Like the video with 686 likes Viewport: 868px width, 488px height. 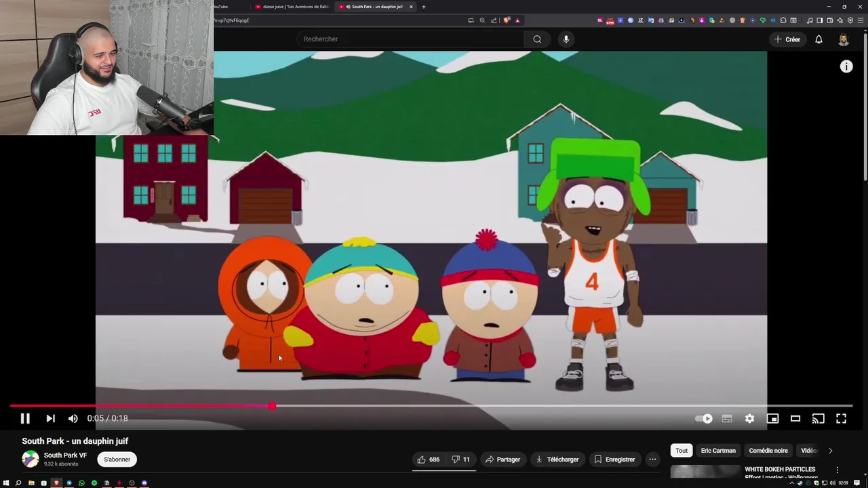[x=429, y=460]
